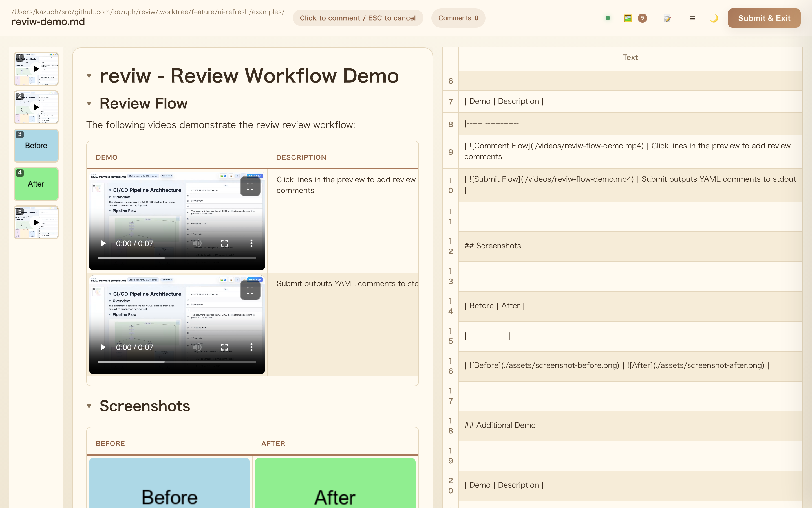Enter fullscreen on the second video player

[x=224, y=347]
